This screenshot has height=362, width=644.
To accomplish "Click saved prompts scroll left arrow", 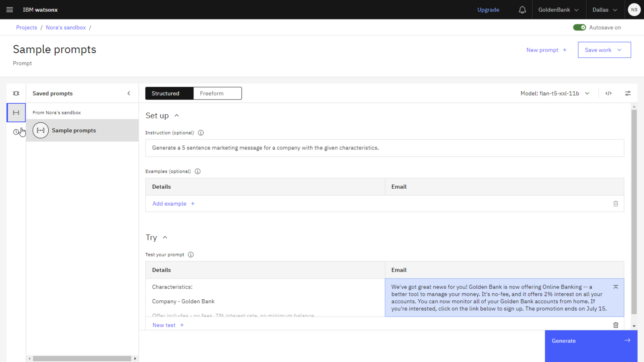I will point(30,359).
